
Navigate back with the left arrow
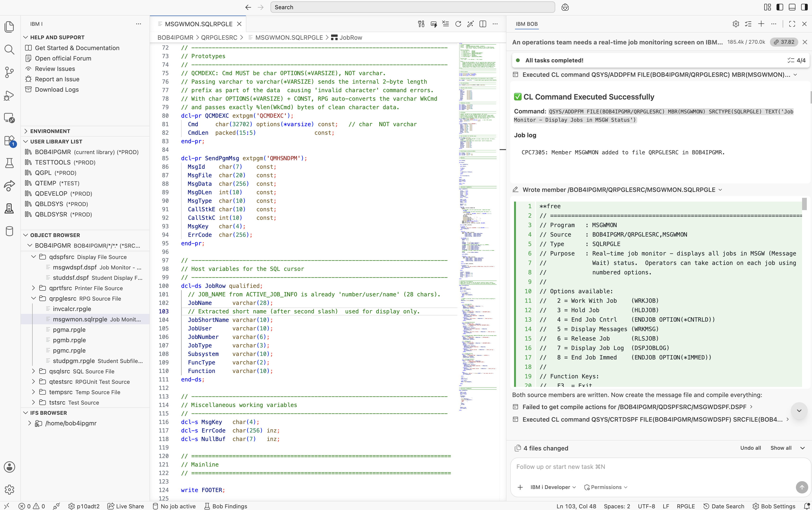(248, 7)
